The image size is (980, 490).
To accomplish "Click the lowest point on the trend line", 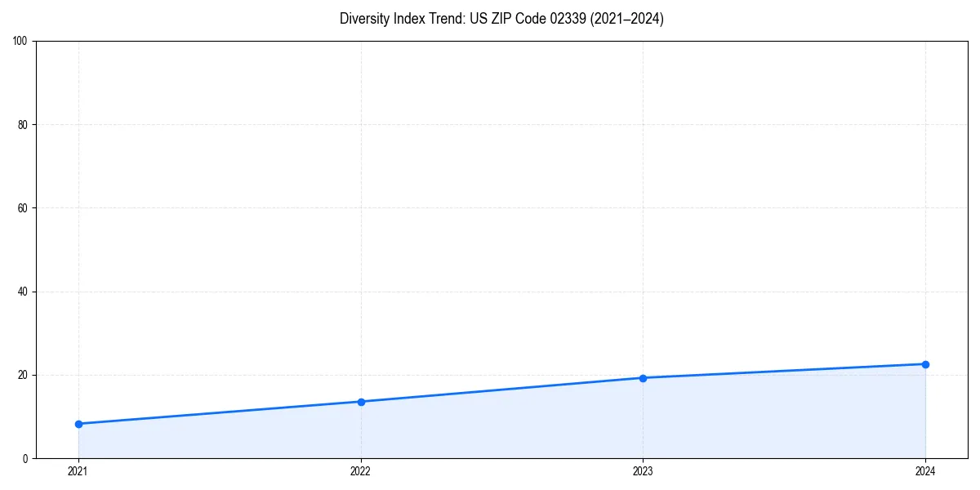I will (x=78, y=424).
